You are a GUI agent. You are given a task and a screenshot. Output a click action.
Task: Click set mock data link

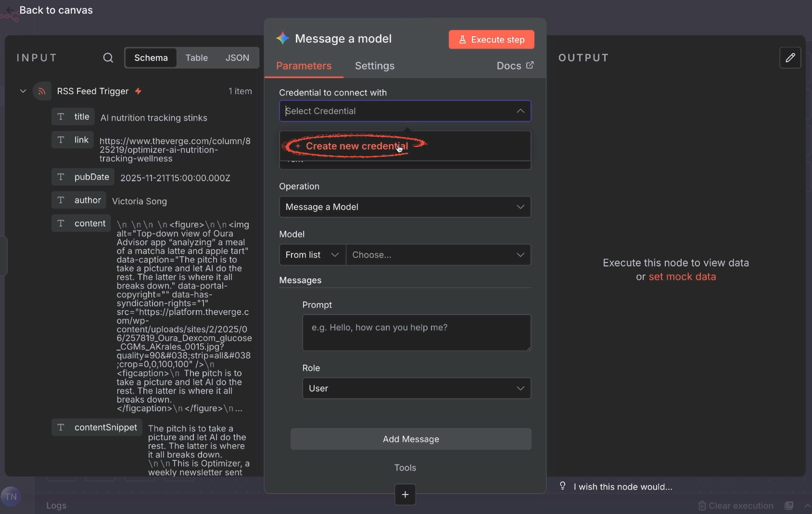[682, 276]
